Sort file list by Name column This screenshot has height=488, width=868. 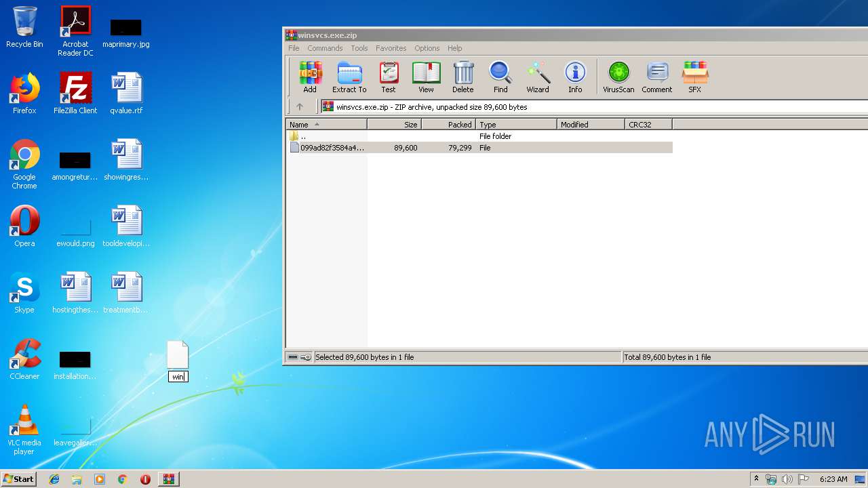point(326,125)
